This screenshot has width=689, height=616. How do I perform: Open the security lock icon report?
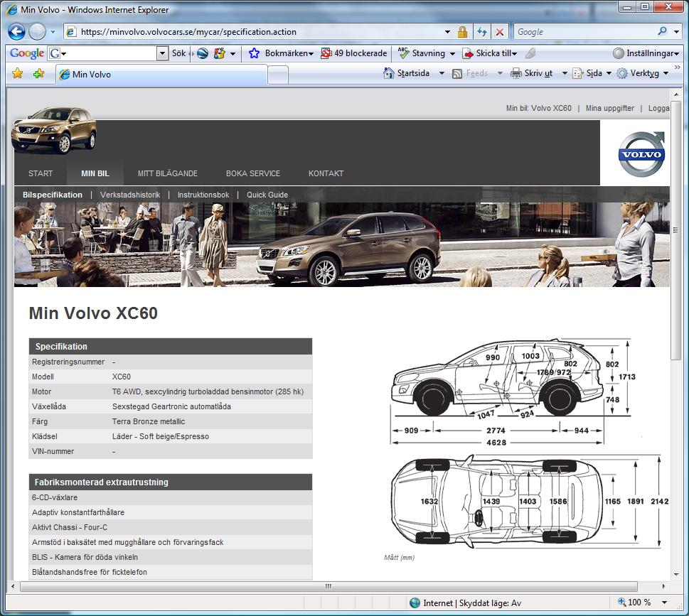click(462, 31)
